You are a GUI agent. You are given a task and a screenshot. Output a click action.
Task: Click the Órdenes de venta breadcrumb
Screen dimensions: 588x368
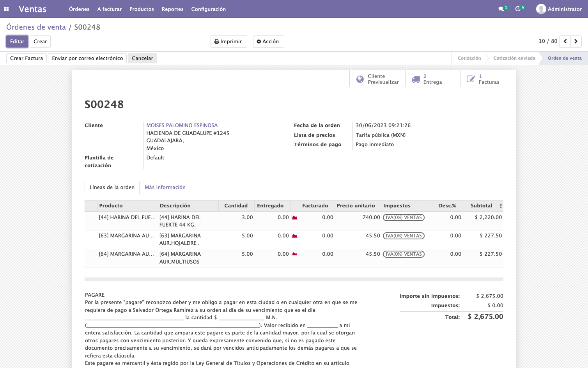pos(36,27)
